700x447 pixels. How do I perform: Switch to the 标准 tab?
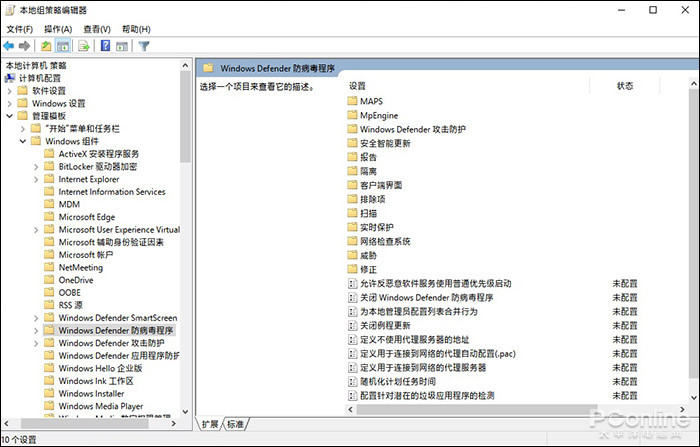coord(235,424)
